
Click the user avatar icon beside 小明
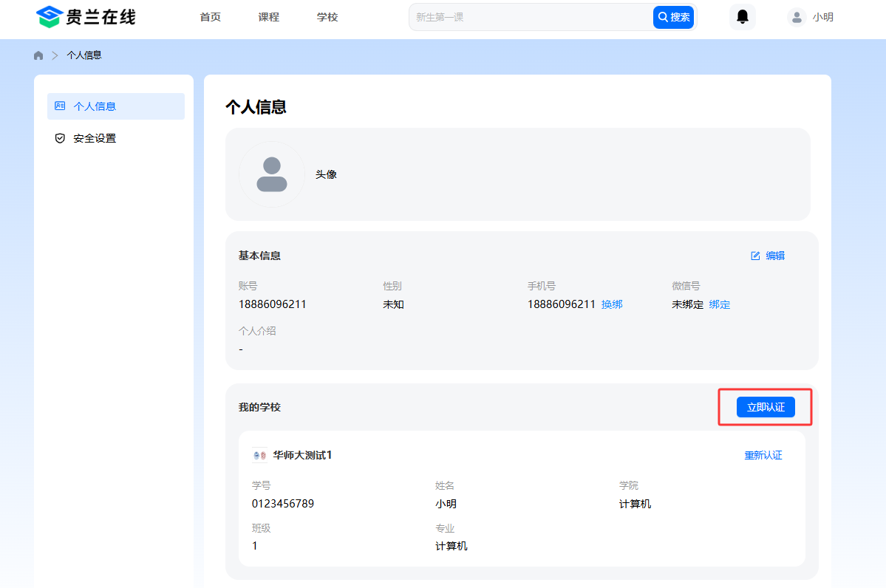tap(796, 17)
